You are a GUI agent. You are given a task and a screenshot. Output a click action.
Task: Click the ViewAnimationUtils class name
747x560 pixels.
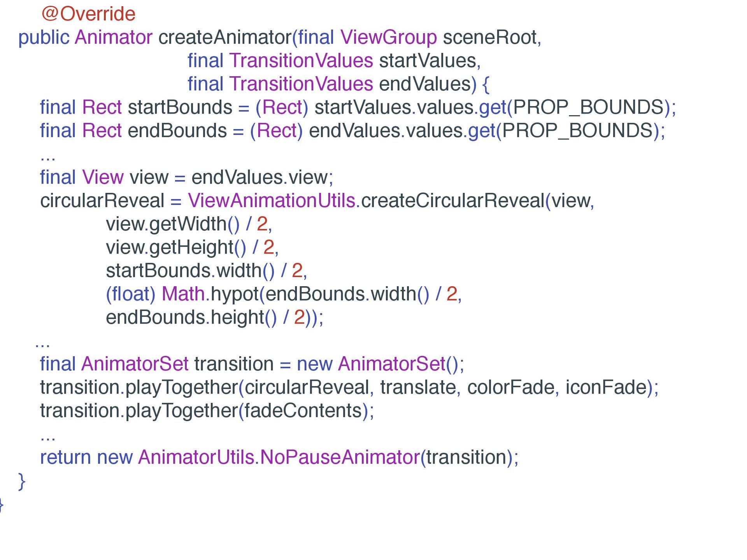point(271,201)
